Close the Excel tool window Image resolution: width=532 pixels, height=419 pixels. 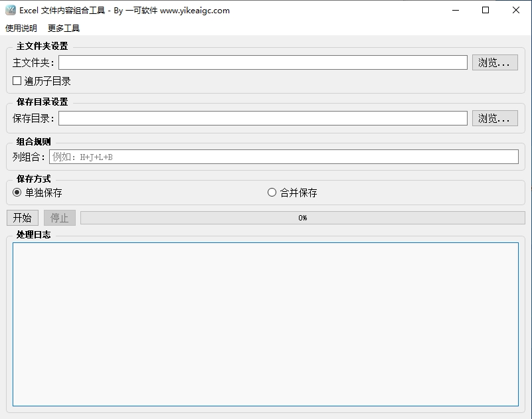[x=515, y=10]
